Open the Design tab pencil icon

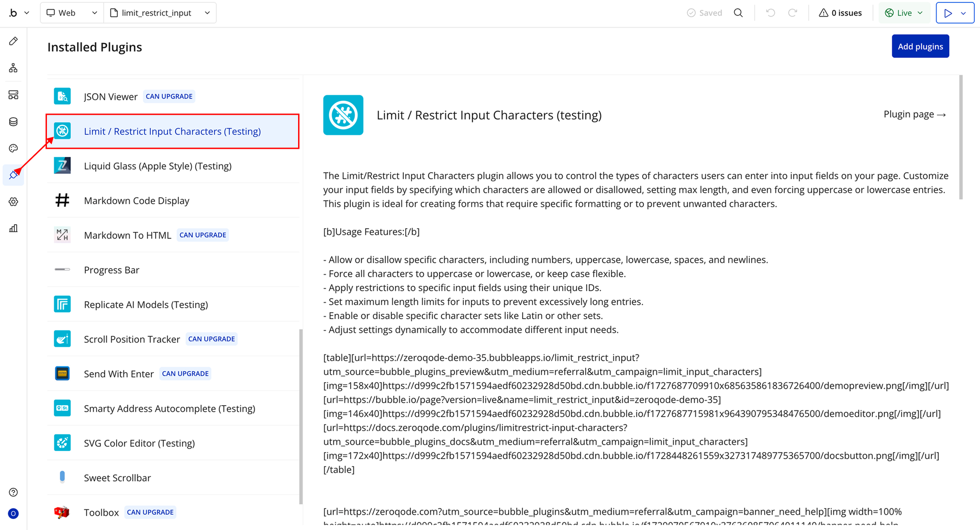[13, 41]
